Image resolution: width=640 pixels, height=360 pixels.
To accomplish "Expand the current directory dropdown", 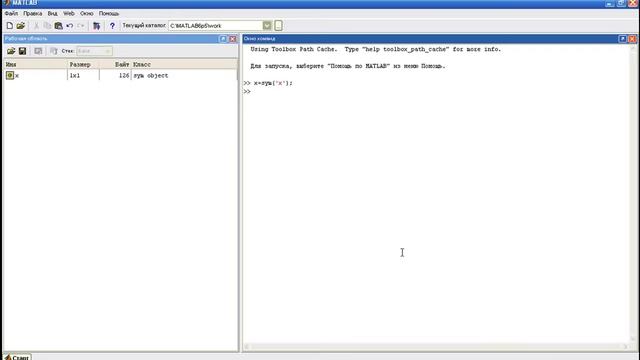I will (x=267, y=26).
